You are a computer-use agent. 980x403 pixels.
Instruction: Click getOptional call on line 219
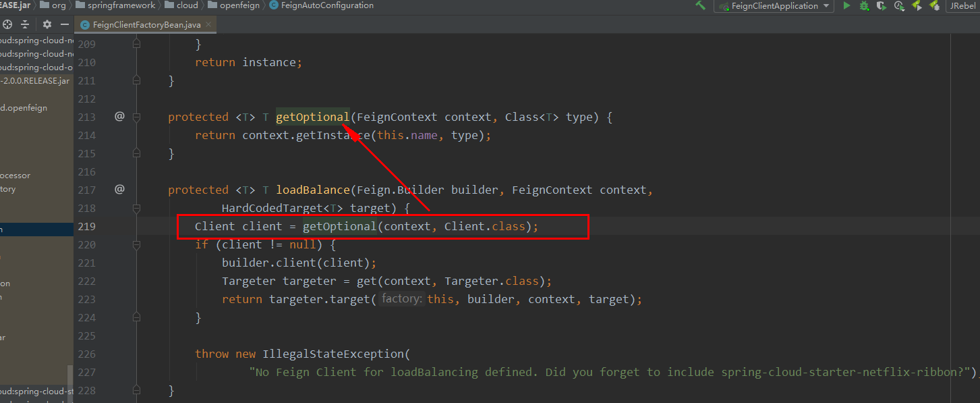(339, 226)
